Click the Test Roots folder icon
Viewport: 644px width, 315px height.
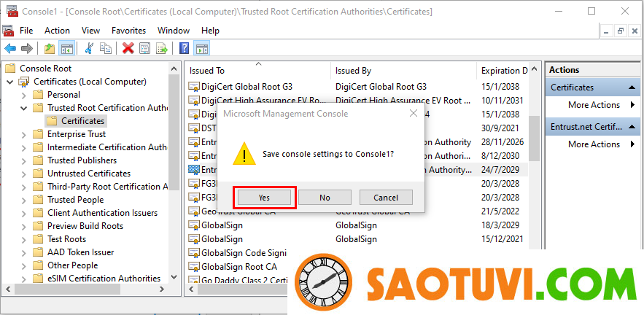coord(38,239)
